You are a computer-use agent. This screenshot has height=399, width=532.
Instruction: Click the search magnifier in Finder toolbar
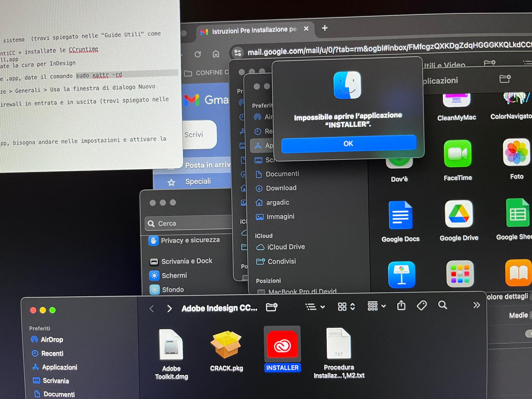[443, 305]
